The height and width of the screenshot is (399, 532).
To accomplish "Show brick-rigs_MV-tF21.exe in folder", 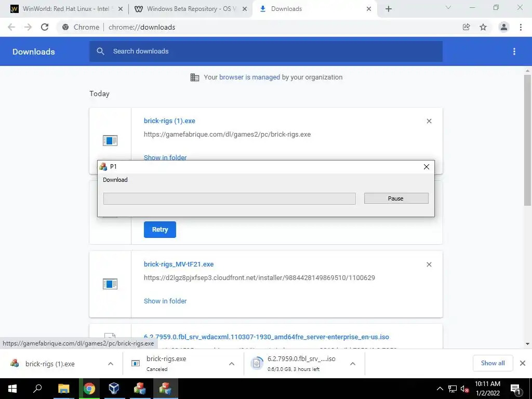I will tap(165, 301).
